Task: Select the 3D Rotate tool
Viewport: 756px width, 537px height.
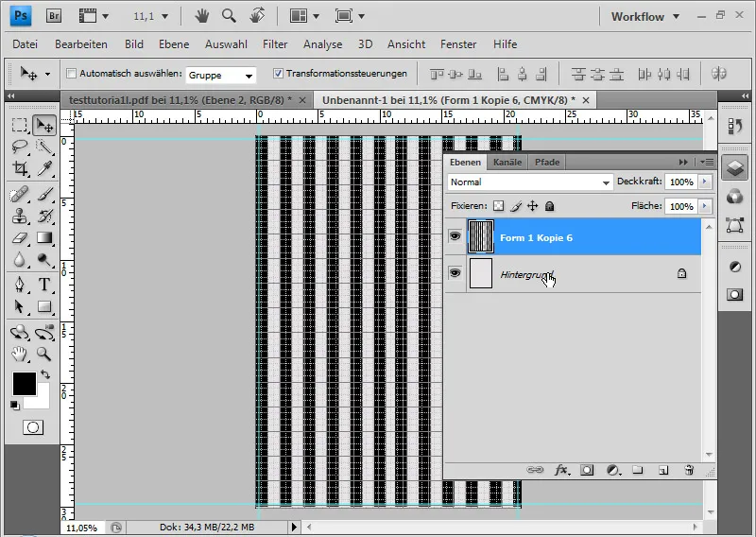Action: (x=19, y=333)
